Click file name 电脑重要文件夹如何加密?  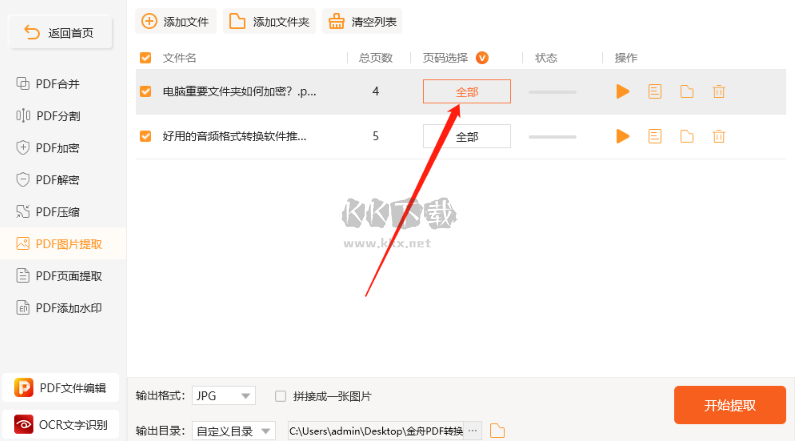239,92
